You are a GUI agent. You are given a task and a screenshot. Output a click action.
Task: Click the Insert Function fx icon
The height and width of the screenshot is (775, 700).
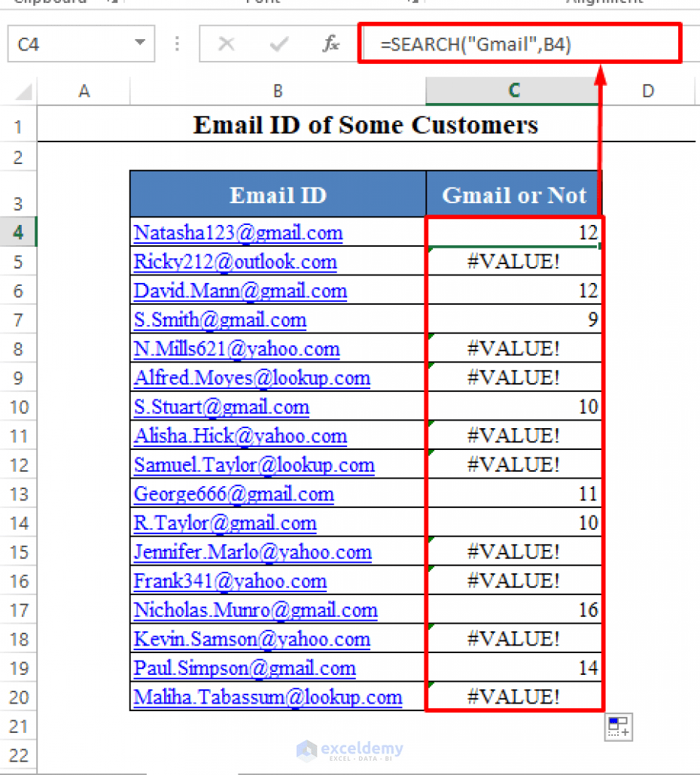click(330, 44)
